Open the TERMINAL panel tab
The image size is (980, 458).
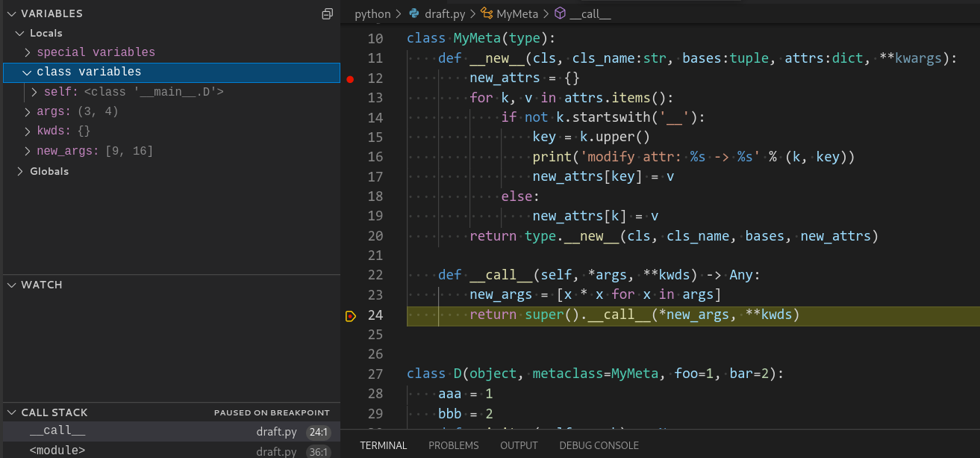pyautogui.click(x=384, y=445)
